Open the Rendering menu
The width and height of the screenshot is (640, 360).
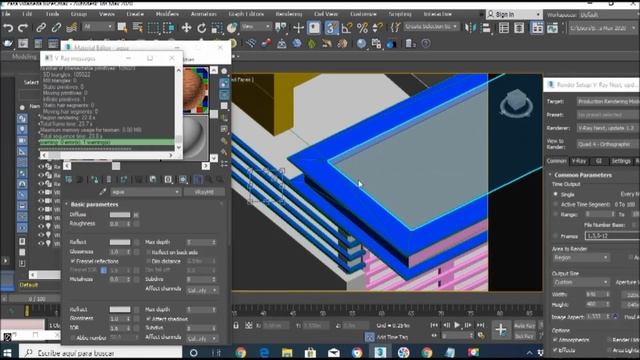pos(289,14)
